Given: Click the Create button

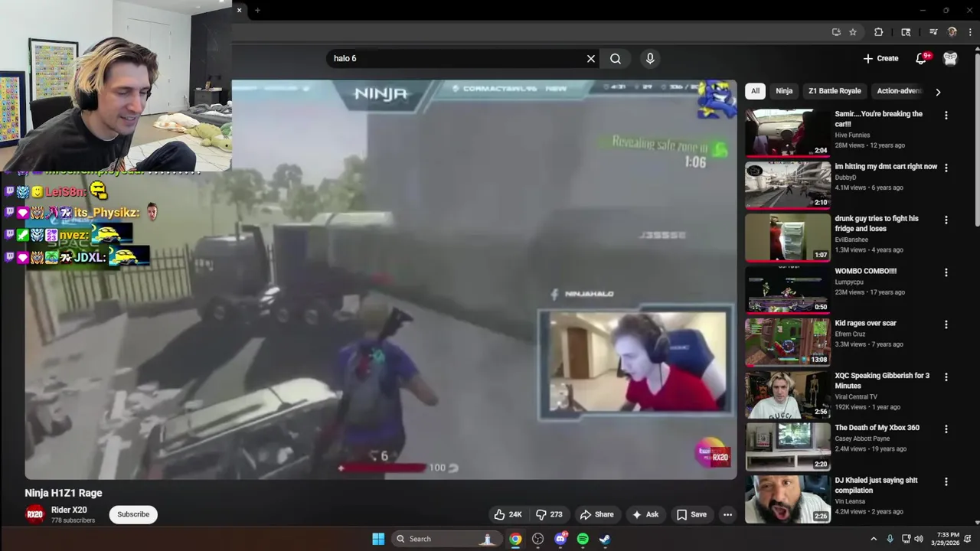Looking at the screenshot, I should point(880,58).
